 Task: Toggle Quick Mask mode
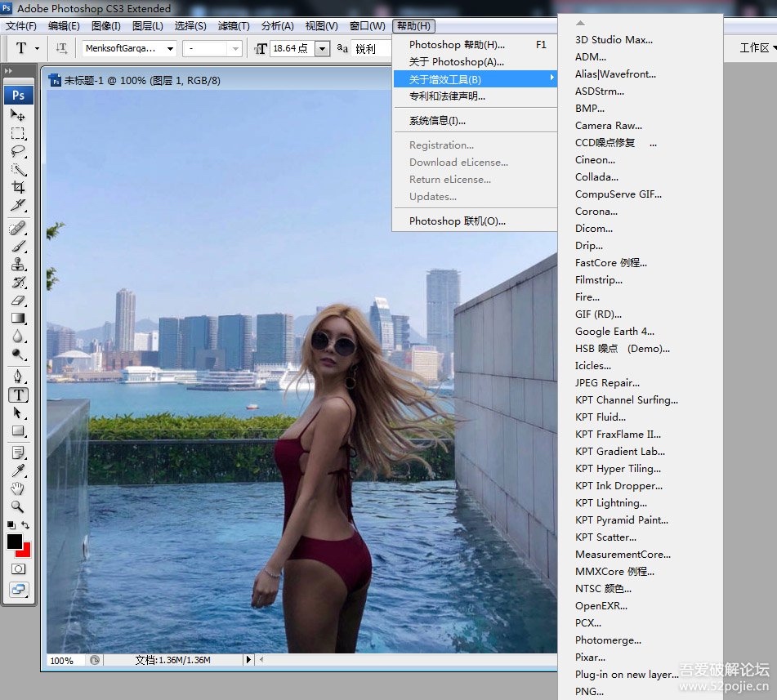pos(18,568)
